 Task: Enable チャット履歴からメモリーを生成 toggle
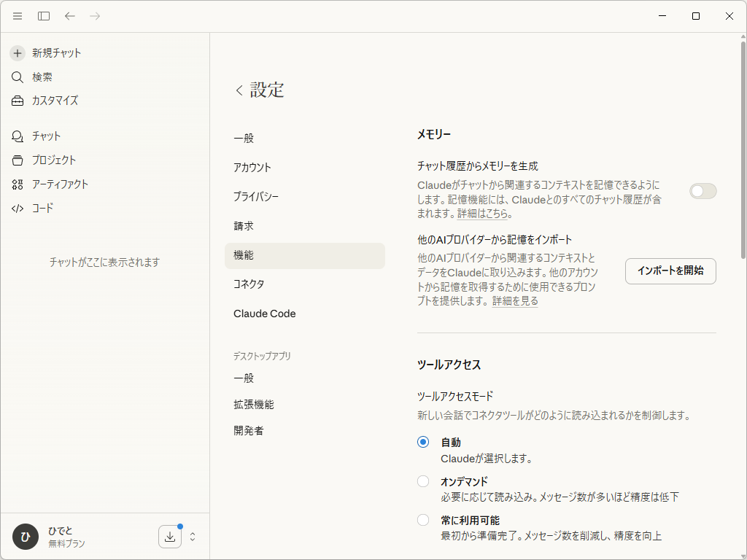click(x=703, y=190)
